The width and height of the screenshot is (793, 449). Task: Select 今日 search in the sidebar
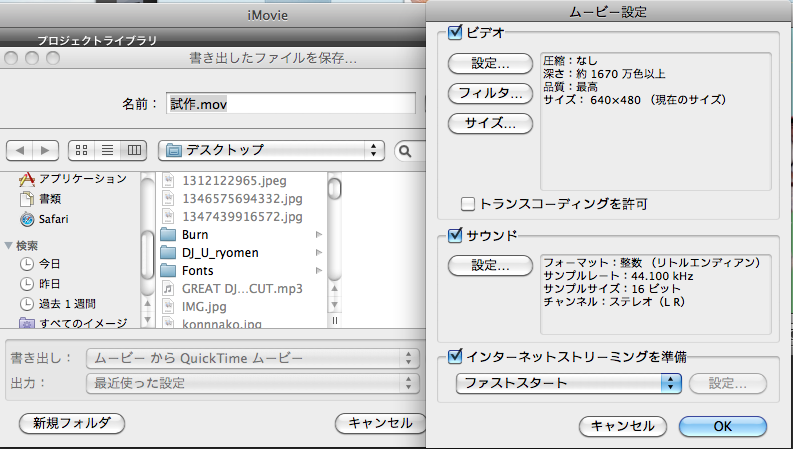(50, 264)
